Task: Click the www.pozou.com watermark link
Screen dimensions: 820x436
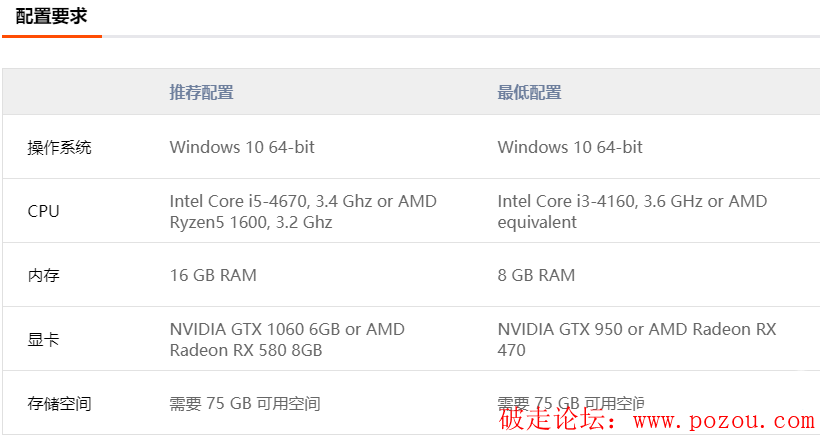Action: point(724,421)
